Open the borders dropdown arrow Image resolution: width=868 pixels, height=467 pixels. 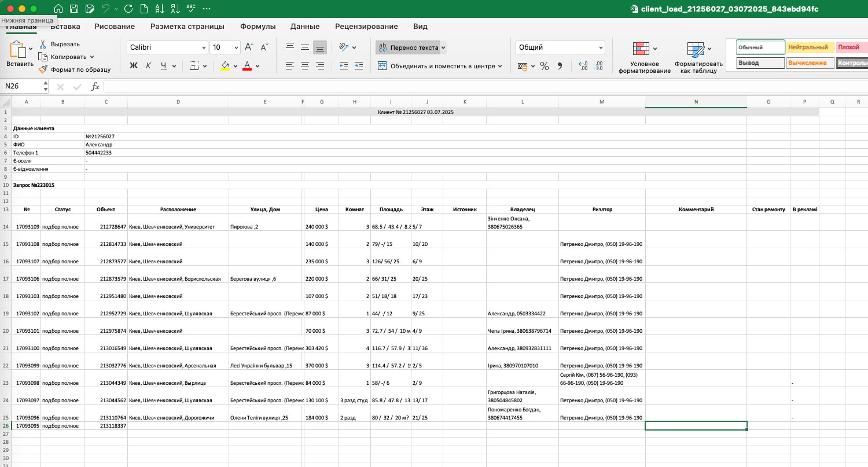pos(205,66)
